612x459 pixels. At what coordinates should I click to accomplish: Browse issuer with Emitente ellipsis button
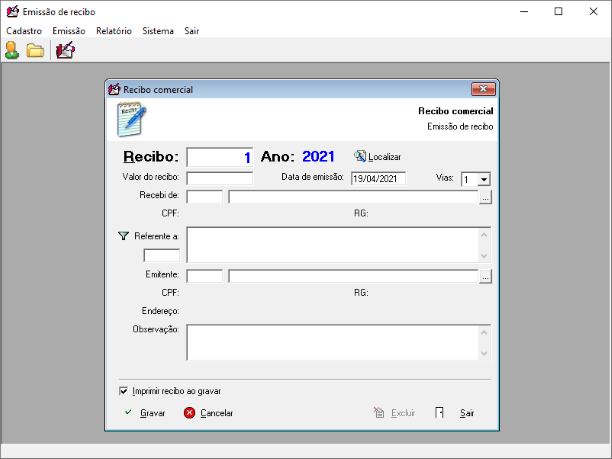[x=485, y=276]
